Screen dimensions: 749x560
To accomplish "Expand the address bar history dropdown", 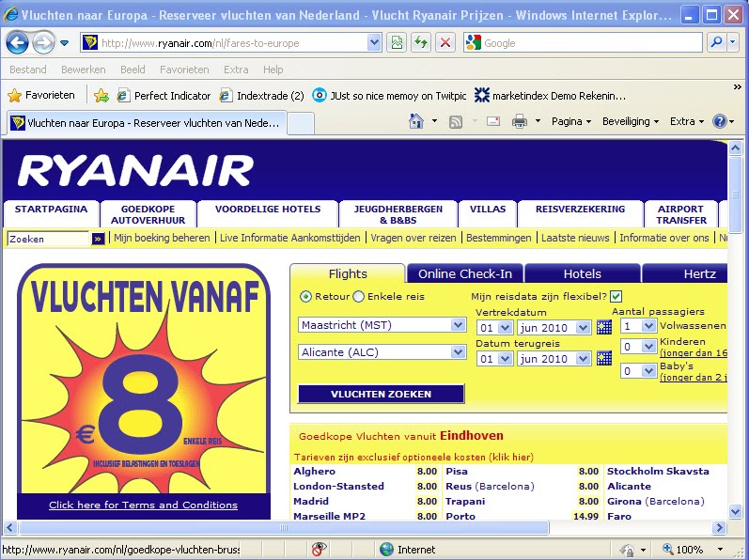I will click(x=374, y=43).
